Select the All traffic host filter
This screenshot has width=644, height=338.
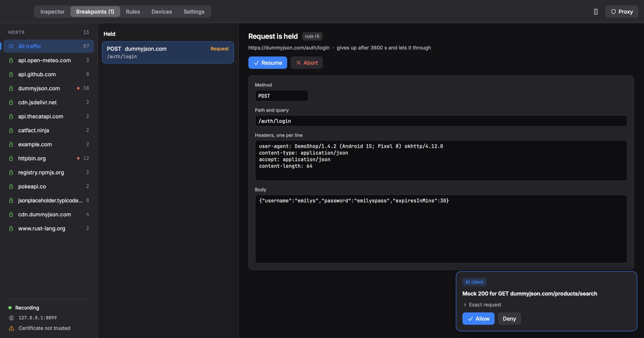click(x=49, y=46)
